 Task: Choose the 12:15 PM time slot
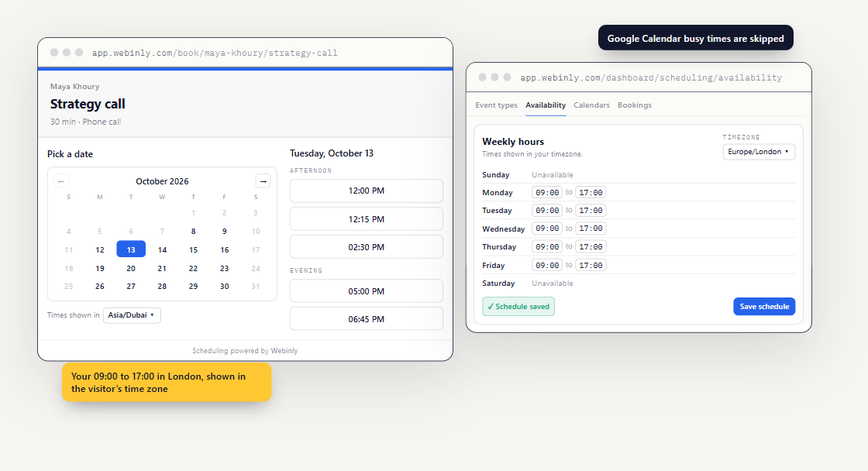[x=367, y=219]
